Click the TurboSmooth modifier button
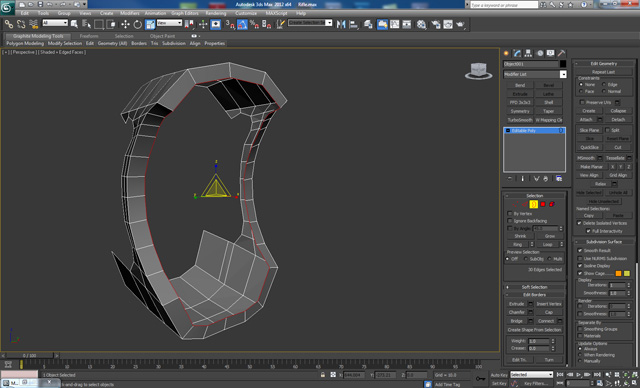 coord(520,120)
